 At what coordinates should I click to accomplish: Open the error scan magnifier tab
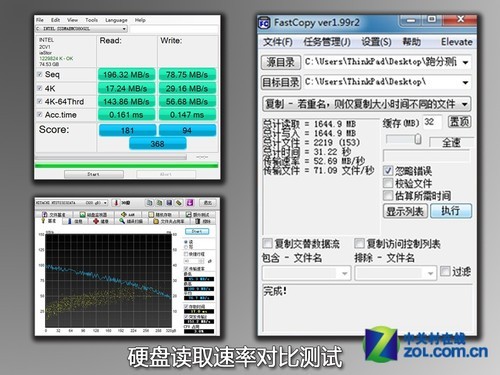pyautogui.click(x=130, y=221)
